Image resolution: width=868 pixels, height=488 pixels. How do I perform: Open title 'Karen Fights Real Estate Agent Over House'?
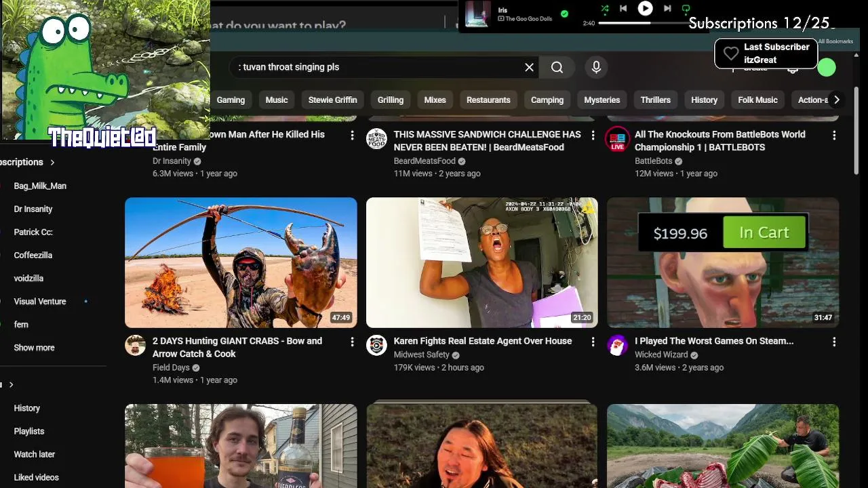coord(483,341)
